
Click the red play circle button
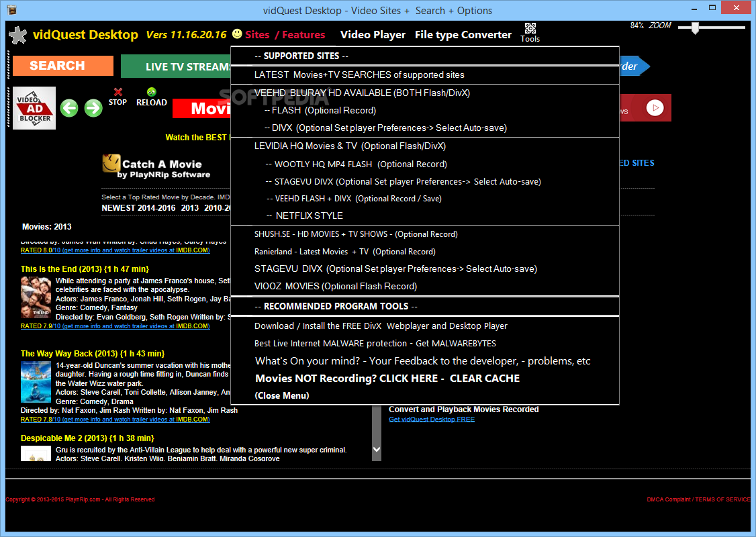coord(655,107)
